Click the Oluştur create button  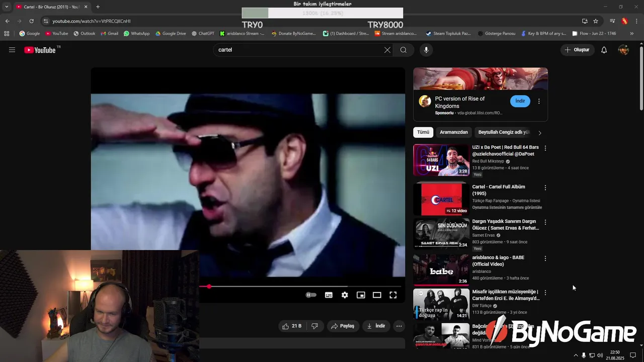[577, 50]
